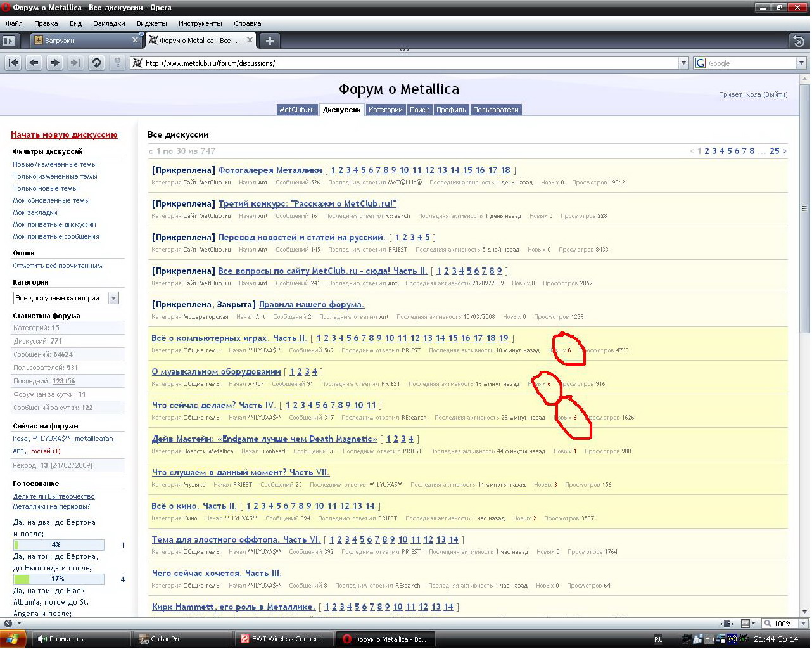Switch to Guitar Pro in the taskbar
Viewport: 812px width, 649px height.
coord(182,639)
